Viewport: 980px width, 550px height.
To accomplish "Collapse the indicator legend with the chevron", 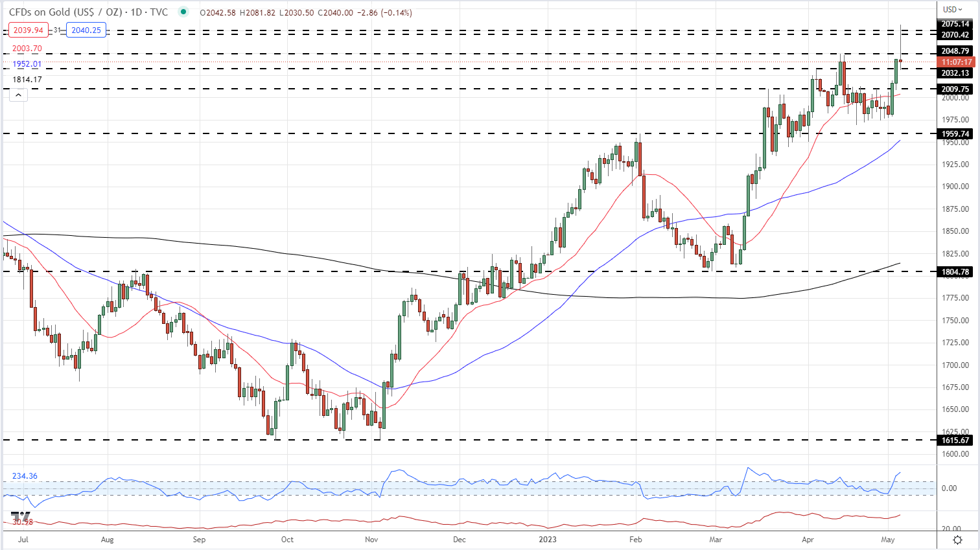I will click(x=19, y=95).
